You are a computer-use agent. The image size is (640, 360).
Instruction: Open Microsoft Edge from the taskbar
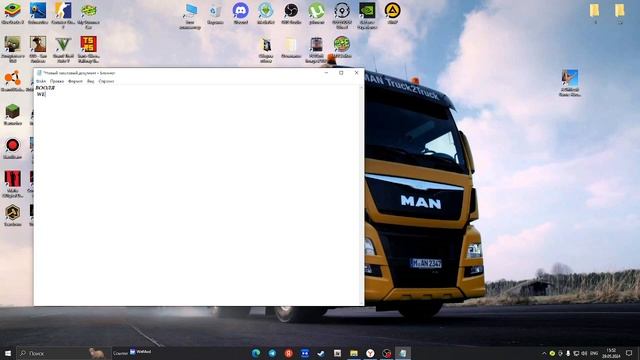(x=256, y=353)
